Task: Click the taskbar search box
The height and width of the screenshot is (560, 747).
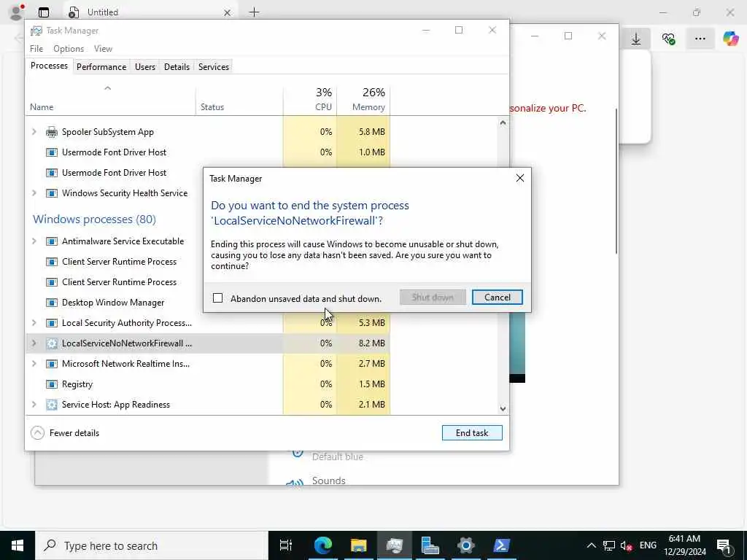Action: [152, 545]
